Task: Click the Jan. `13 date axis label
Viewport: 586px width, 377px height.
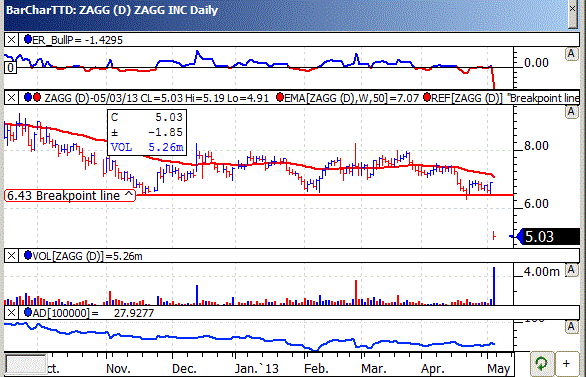Action: (257, 369)
